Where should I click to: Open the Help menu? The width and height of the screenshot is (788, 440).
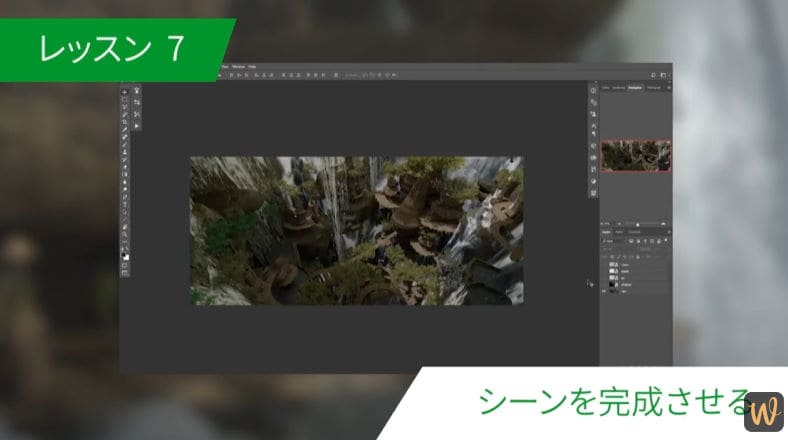coord(253,66)
